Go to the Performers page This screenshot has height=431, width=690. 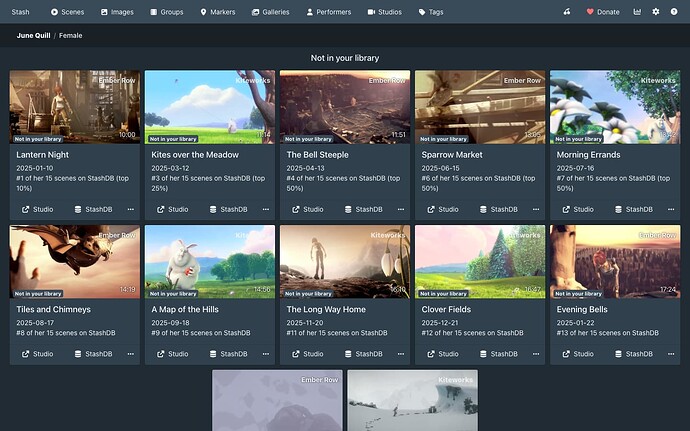pyautogui.click(x=329, y=12)
